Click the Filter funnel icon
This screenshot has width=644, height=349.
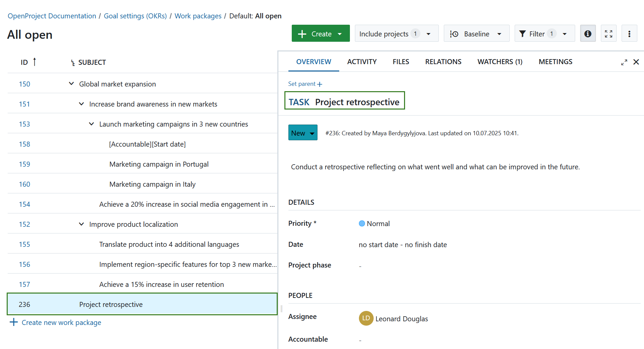(523, 33)
